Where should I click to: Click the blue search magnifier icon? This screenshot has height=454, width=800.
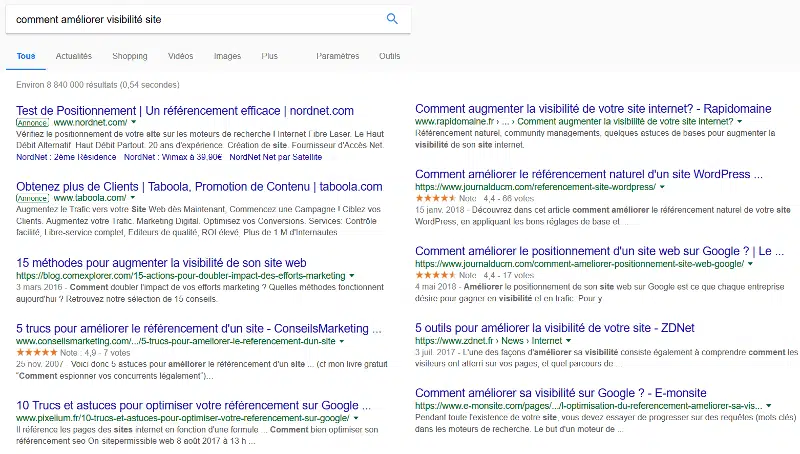[392, 18]
